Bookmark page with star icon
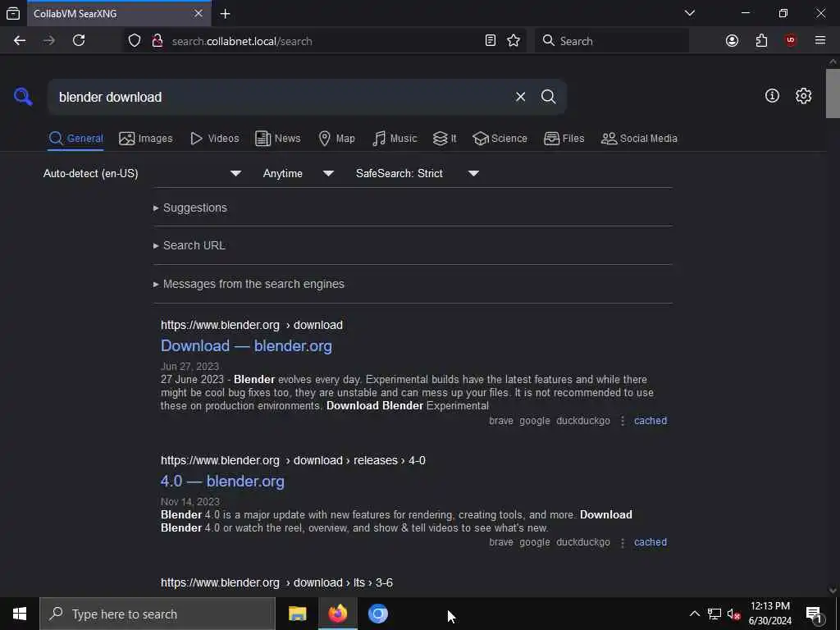Viewport: 840px width, 630px height. (x=514, y=41)
